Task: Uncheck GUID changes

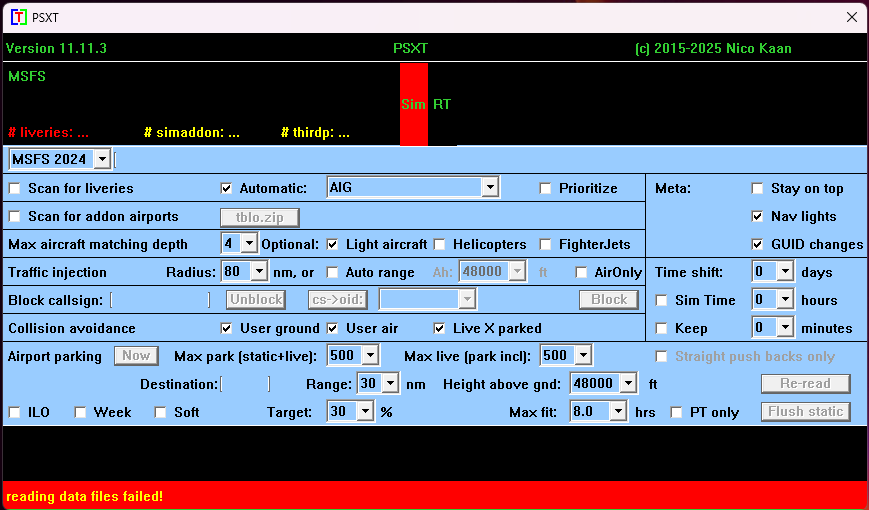Action: (x=757, y=244)
